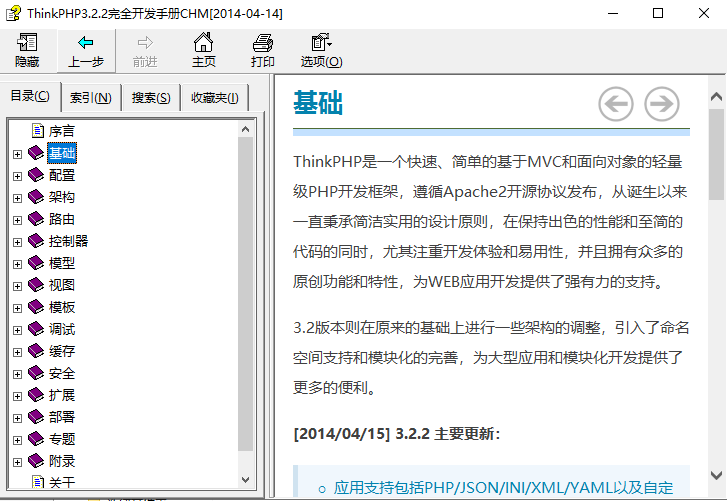Click the previous page arrow circle icon
727x501 pixels.
tap(615, 103)
